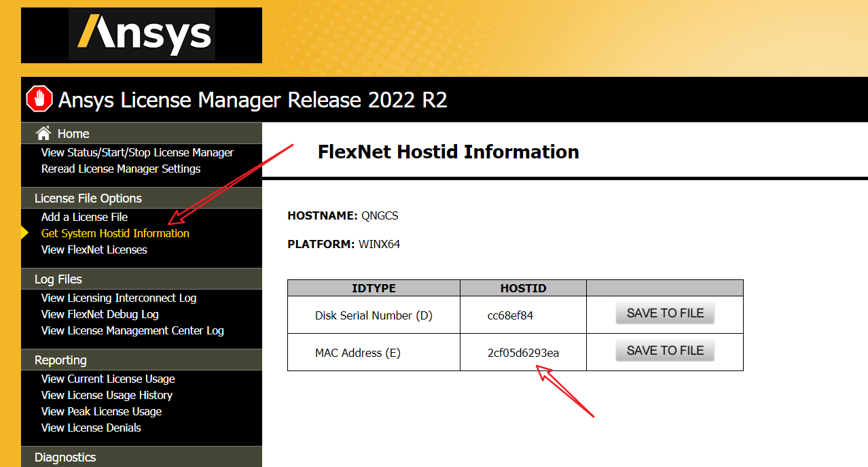
Task: Click the Reporting section header
Action: [141, 360]
